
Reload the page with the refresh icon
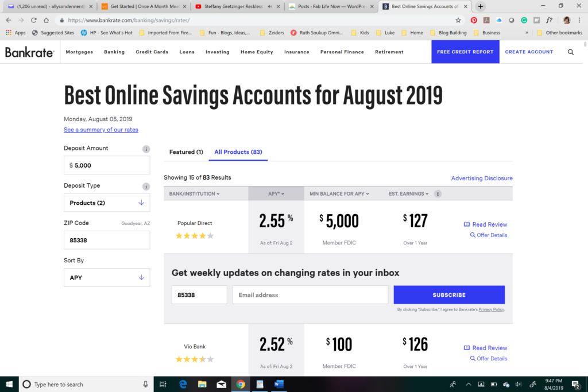tap(34, 20)
